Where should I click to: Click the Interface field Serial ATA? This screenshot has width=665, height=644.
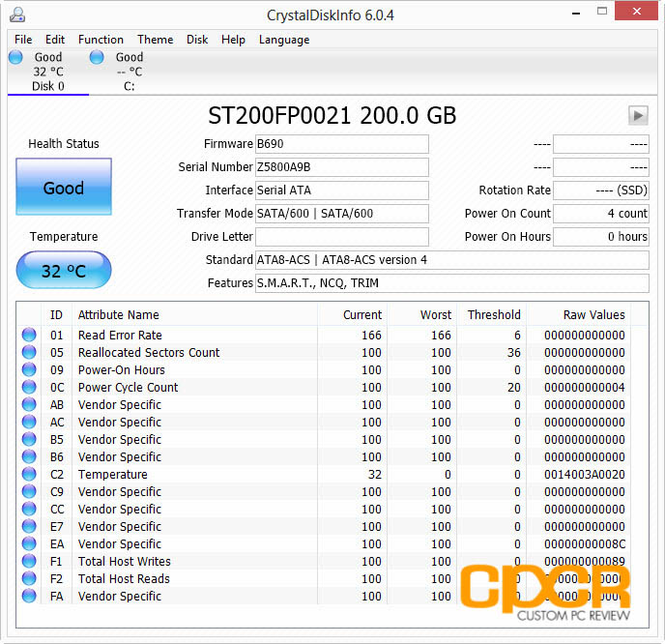342,190
